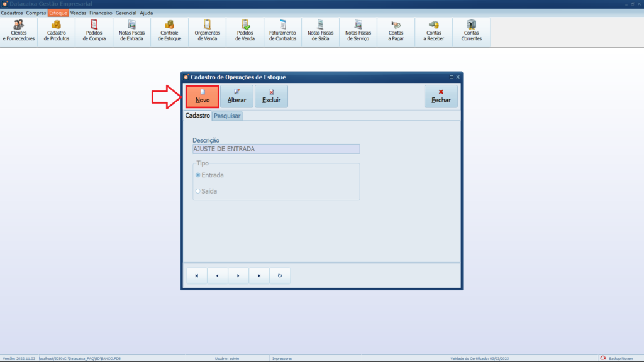644x362 pixels.
Task: Open Faturamento de Contratos toolbar icon
Action: [x=282, y=31]
